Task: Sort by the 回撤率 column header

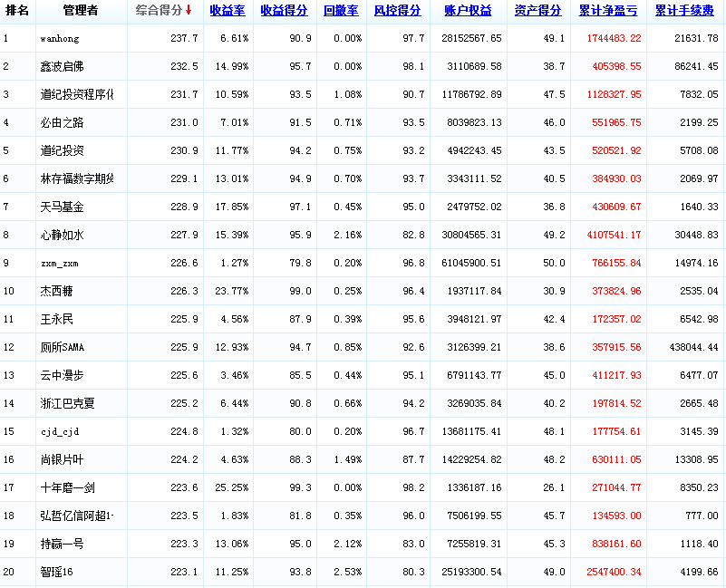Action: pyautogui.click(x=341, y=11)
